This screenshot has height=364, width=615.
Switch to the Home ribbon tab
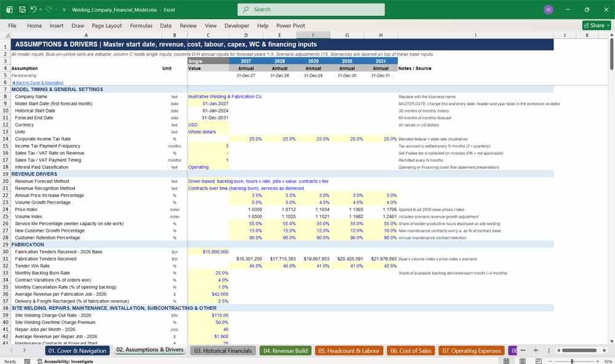point(34,25)
